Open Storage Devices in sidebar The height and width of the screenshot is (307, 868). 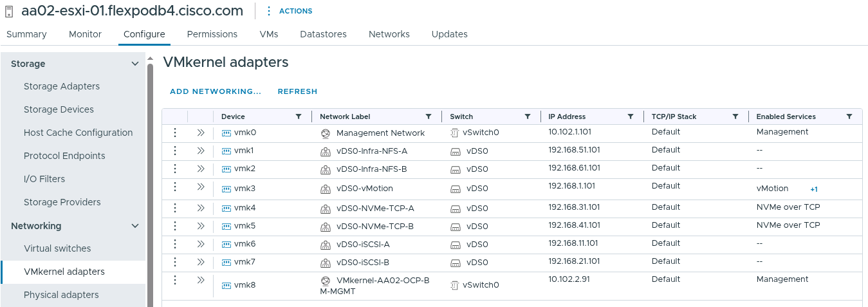pos(59,109)
